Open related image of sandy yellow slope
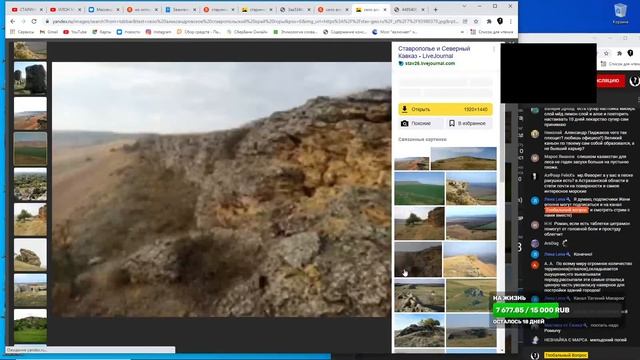 click(470, 259)
